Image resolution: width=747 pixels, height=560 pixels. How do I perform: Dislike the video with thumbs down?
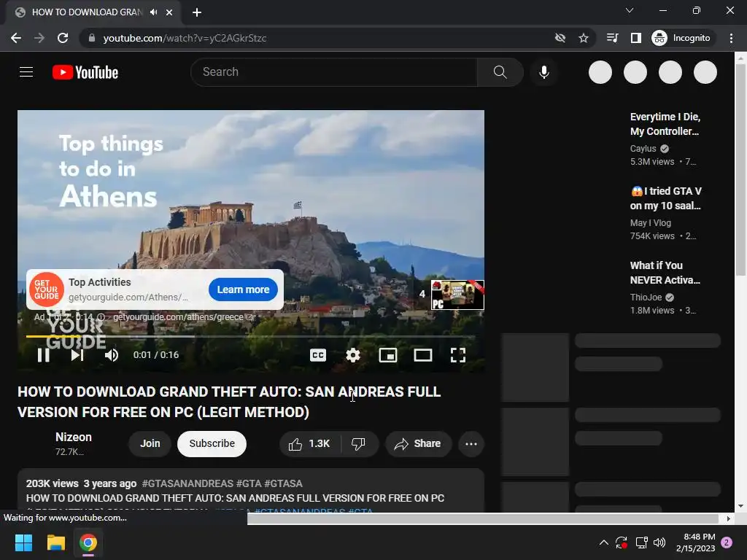(x=358, y=444)
